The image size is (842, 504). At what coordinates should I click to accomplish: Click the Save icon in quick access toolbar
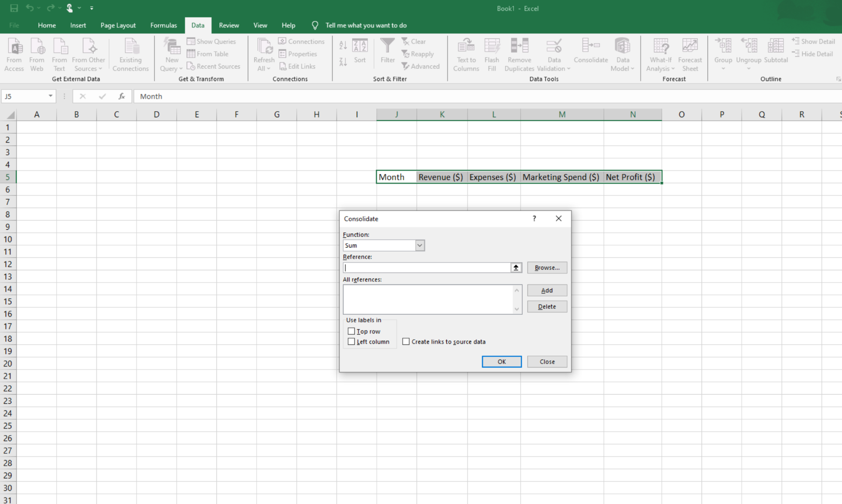tap(14, 8)
